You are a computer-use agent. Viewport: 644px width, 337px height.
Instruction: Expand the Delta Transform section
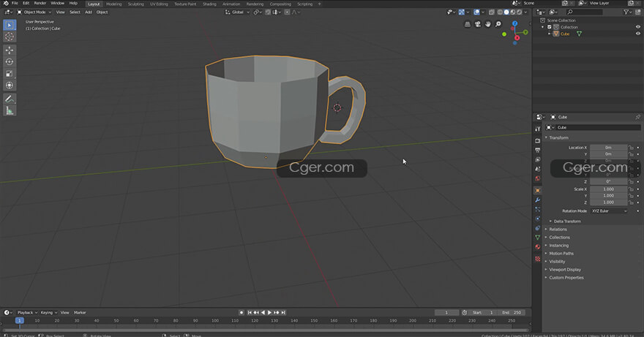pos(567,221)
